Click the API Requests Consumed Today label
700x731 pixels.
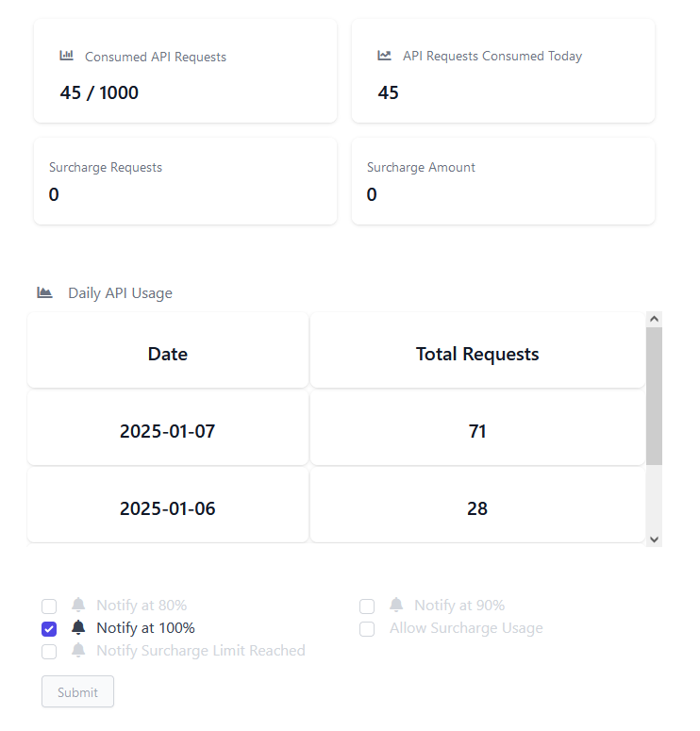(492, 56)
